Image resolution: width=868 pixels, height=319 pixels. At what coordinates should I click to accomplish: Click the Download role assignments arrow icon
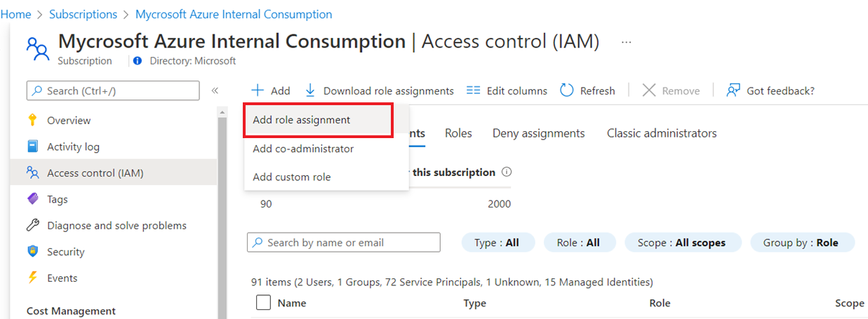310,91
